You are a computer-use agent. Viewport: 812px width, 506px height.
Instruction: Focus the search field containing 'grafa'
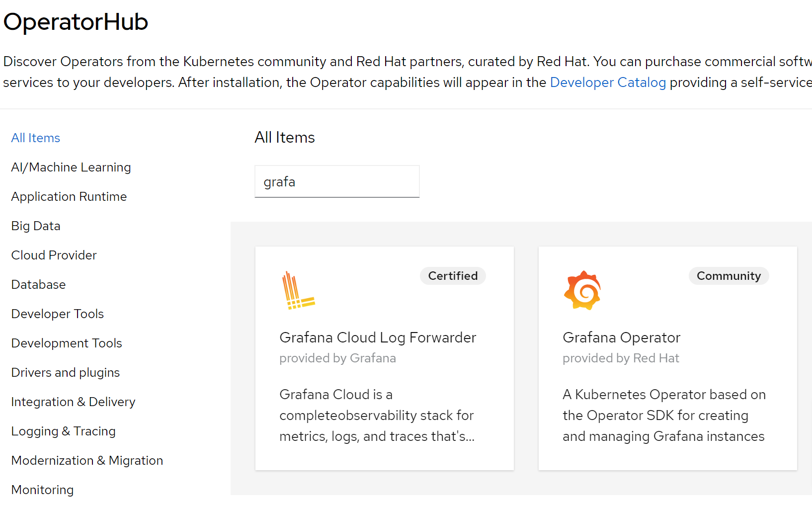coord(337,182)
